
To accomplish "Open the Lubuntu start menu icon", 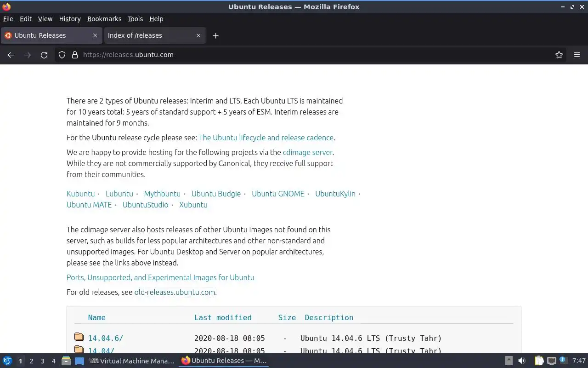I will click(7, 361).
